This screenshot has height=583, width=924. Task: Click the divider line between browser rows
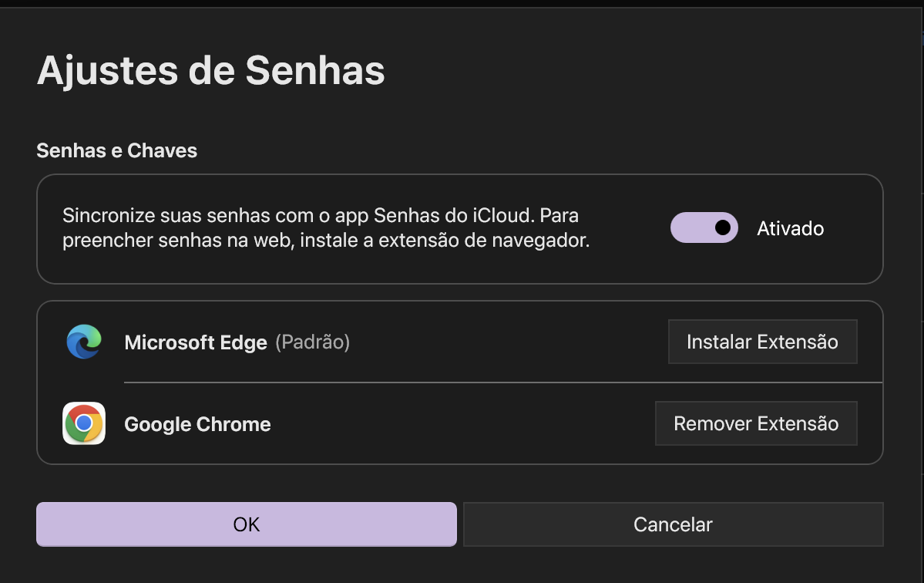(x=502, y=382)
